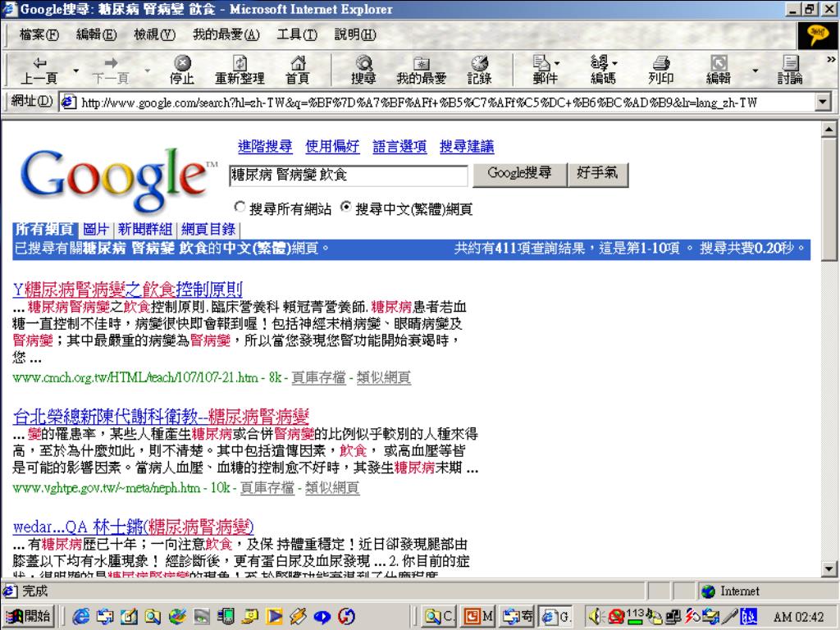
Task: Open 類似網頁 for cmch.org.tw result
Action: [x=384, y=377]
